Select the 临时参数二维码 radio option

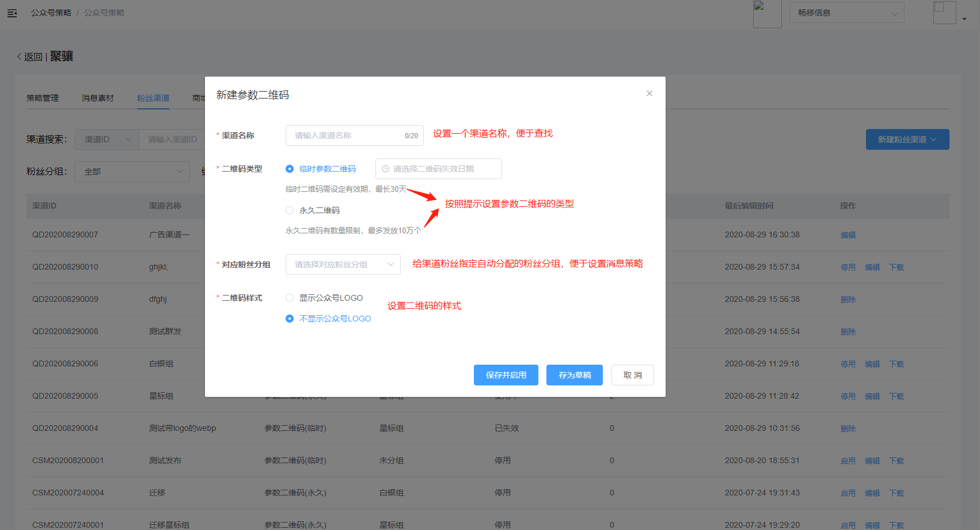[290, 169]
